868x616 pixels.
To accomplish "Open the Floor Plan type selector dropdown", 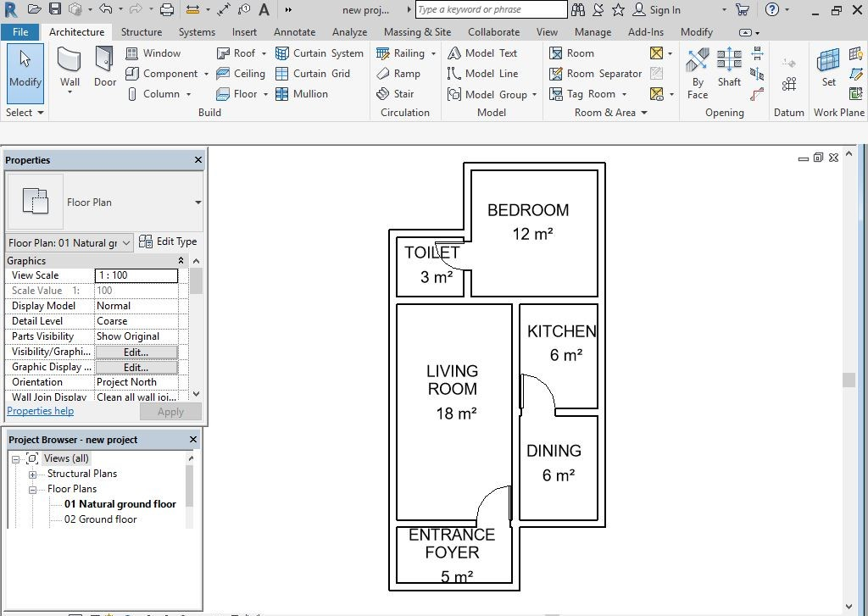I will click(x=198, y=203).
